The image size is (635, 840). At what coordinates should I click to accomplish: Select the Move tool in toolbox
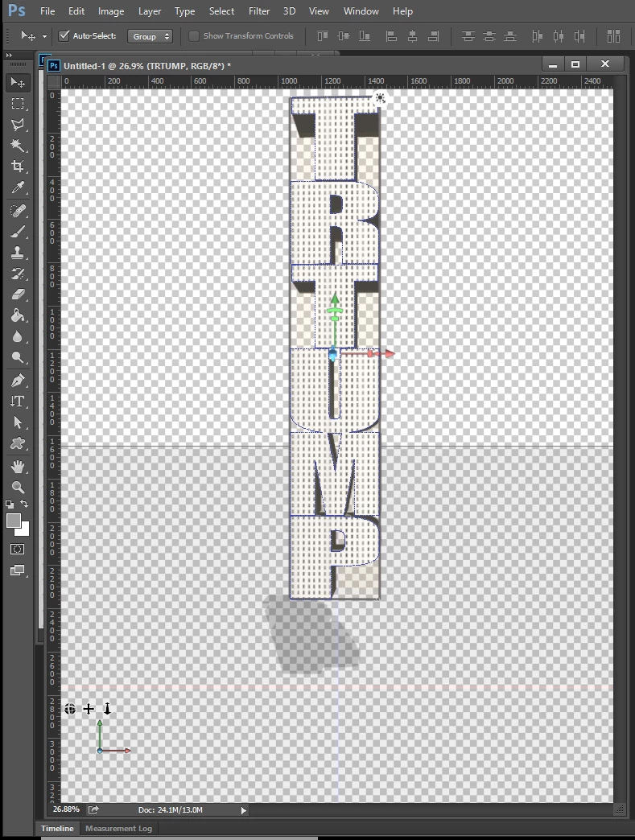[x=18, y=83]
